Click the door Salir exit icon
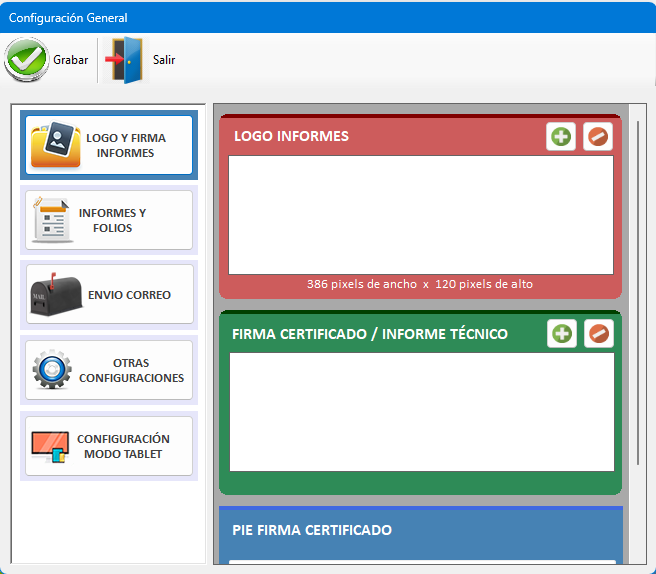This screenshot has width=656, height=574. (125, 60)
